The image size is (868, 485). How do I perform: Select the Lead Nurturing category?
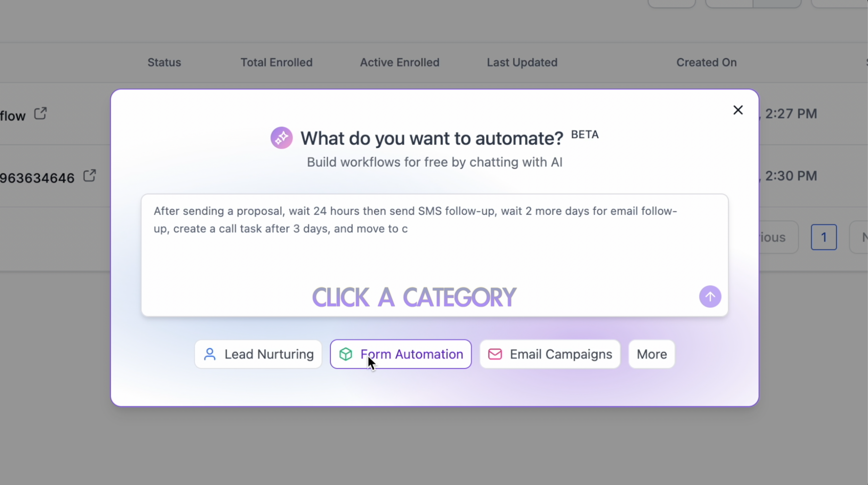tap(258, 354)
